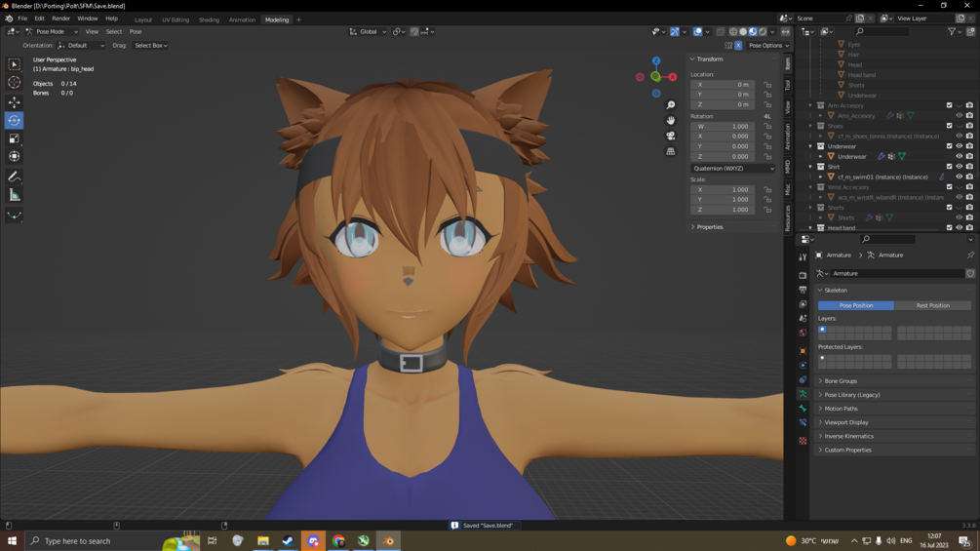Image resolution: width=980 pixels, height=551 pixels.
Task: Open the Render properties tab icon
Action: pos(804,275)
